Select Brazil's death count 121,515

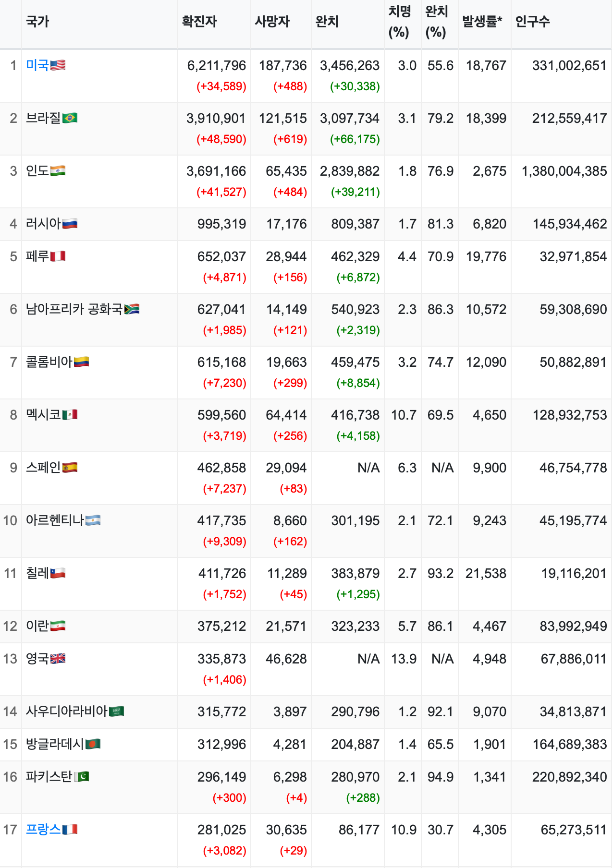coord(283,118)
